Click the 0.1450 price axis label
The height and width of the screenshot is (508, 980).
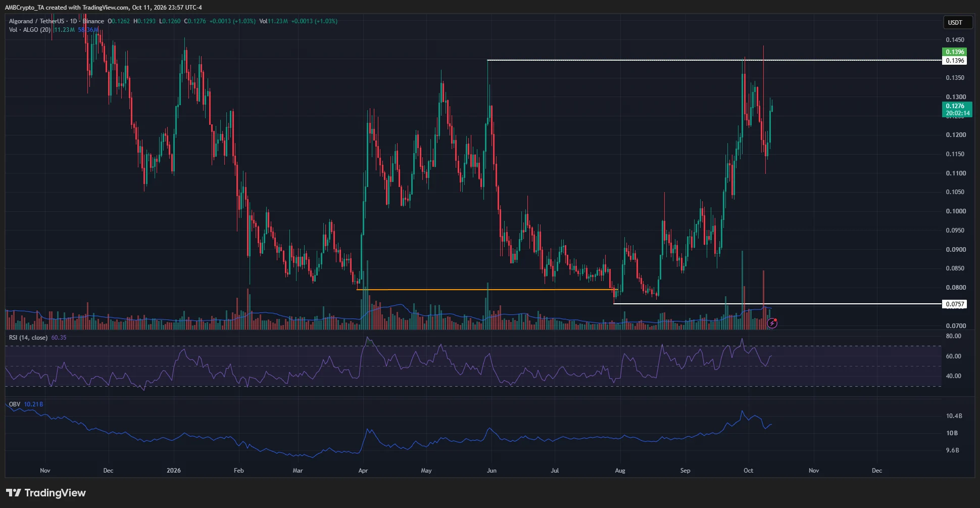[955, 39]
